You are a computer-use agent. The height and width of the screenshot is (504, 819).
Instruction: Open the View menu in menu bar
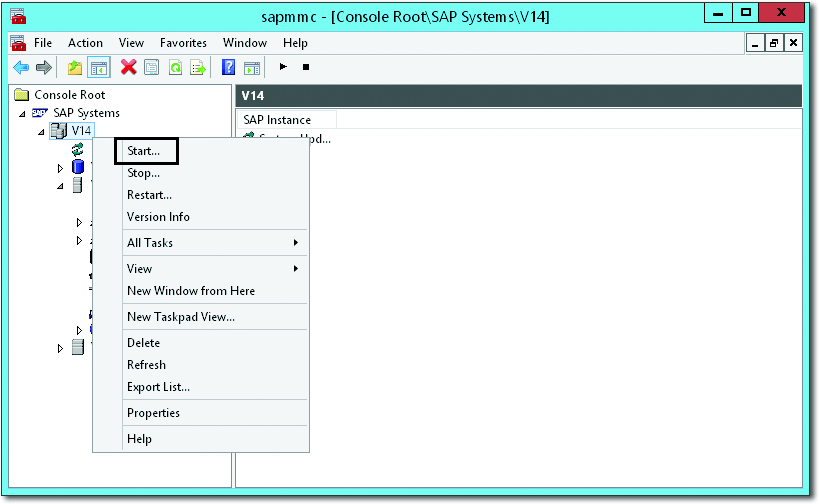131,43
